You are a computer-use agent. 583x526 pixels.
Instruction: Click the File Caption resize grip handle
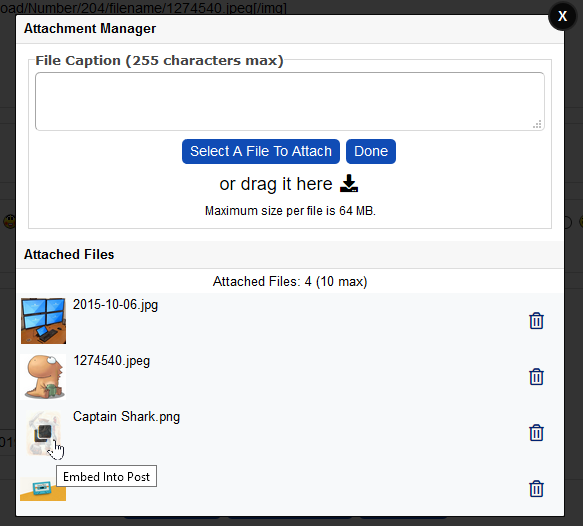[x=537, y=125]
